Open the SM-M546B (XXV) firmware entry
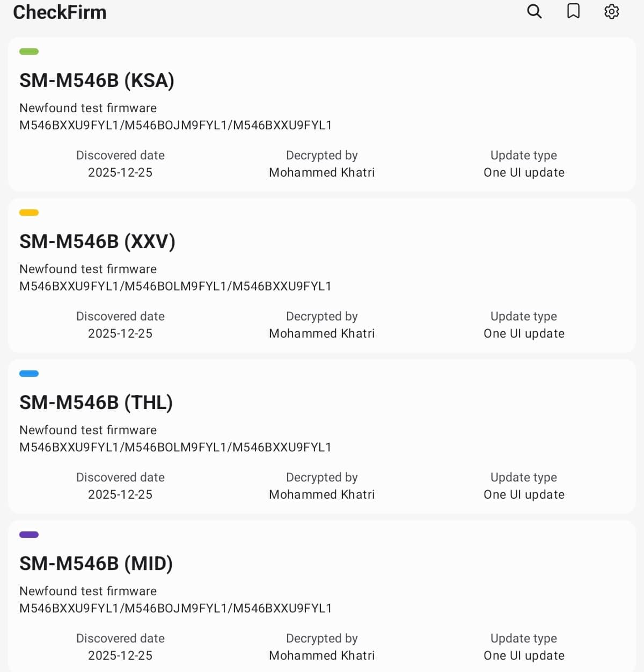644x672 pixels. [97, 242]
